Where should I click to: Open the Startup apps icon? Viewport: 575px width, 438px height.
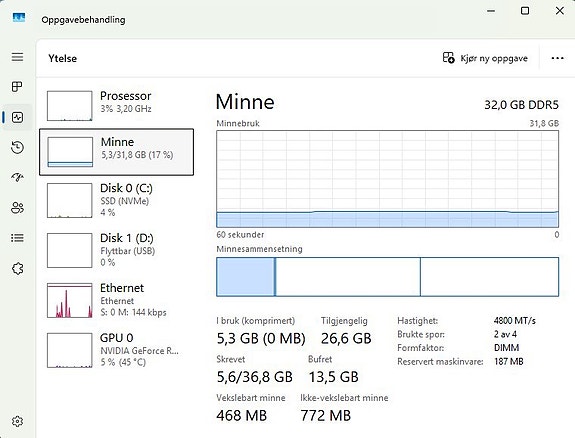(17, 178)
